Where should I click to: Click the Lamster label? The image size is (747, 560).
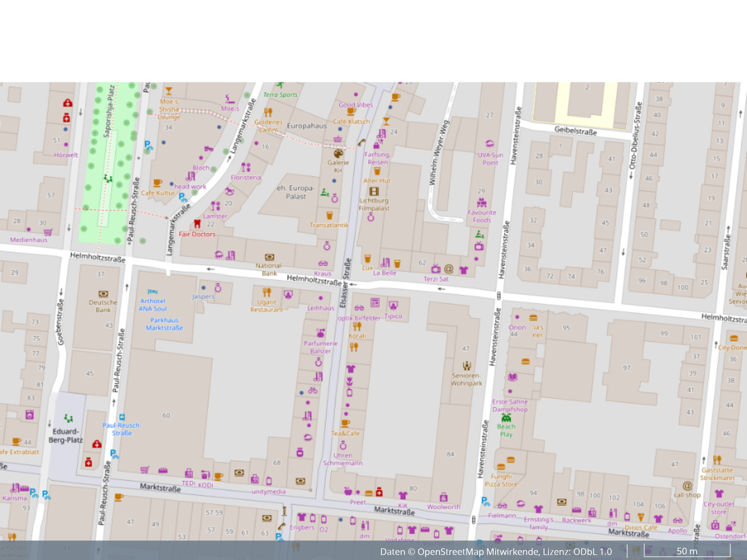[x=215, y=216]
